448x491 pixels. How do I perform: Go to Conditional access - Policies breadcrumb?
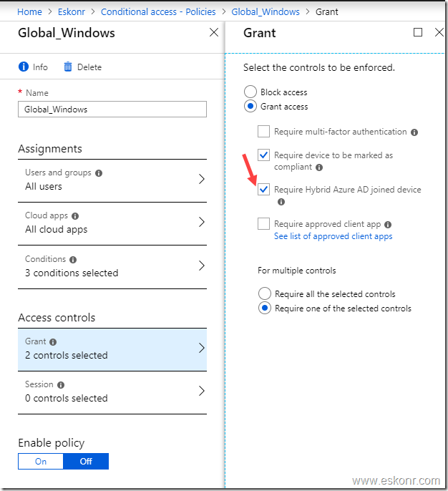coord(158,12)
